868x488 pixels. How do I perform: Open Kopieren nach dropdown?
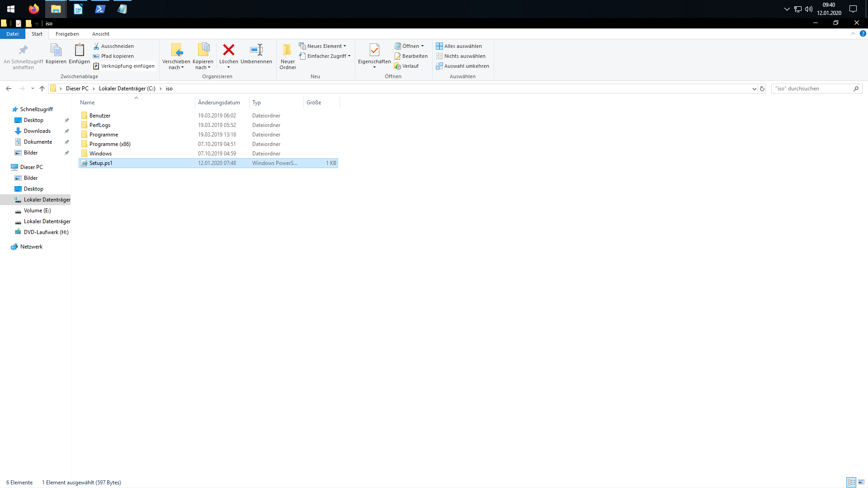point(203,56)
